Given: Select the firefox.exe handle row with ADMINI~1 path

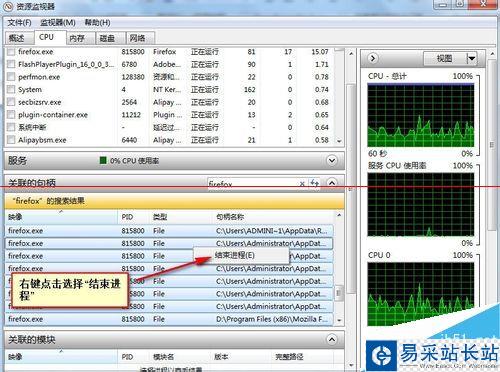Looking at the screenshot, I should coord(169,230).
